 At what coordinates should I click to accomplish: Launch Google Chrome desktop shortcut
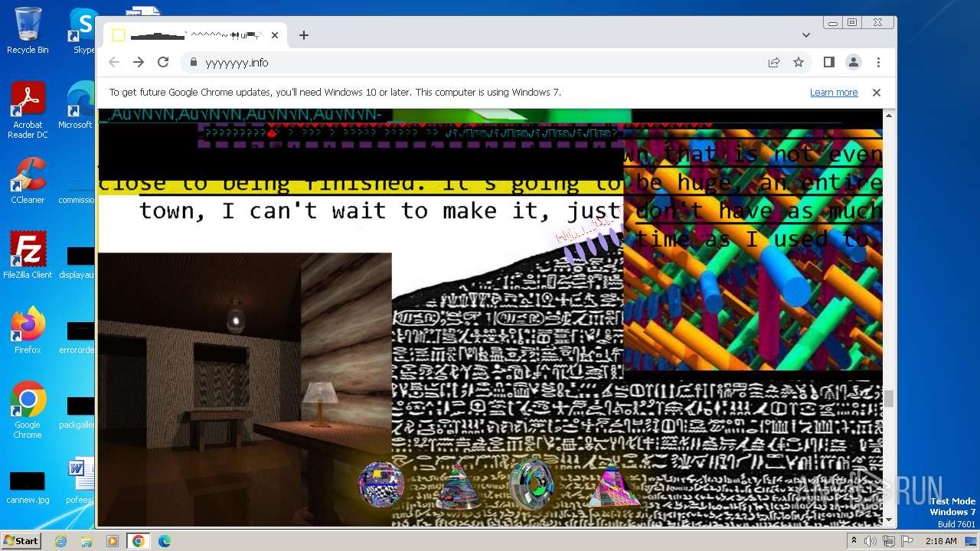28,410
